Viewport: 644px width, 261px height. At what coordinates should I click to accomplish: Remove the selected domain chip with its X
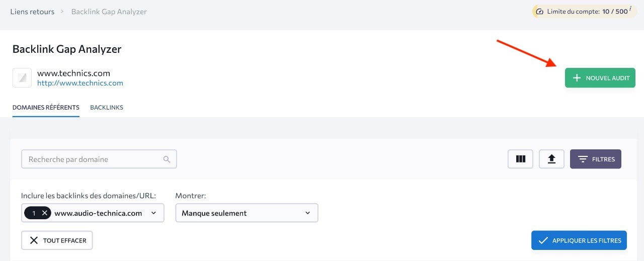(45, 213)
